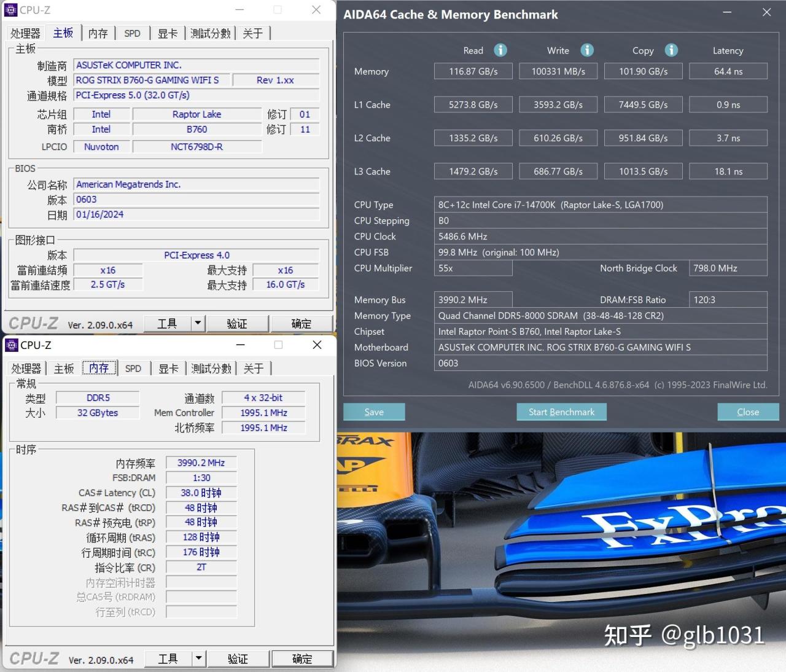Click 验证 button in upper CPU-Z window
This screenshot has height=672, width=786.
coord(237,323)
